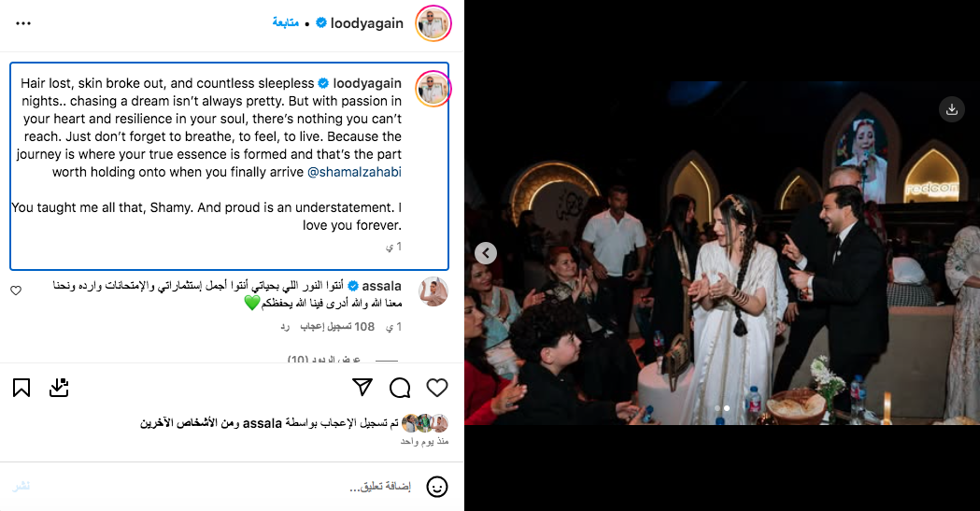Share the post via paper plane icon
The height and width of the screenshot is (511, 980).
coord(362,388)
